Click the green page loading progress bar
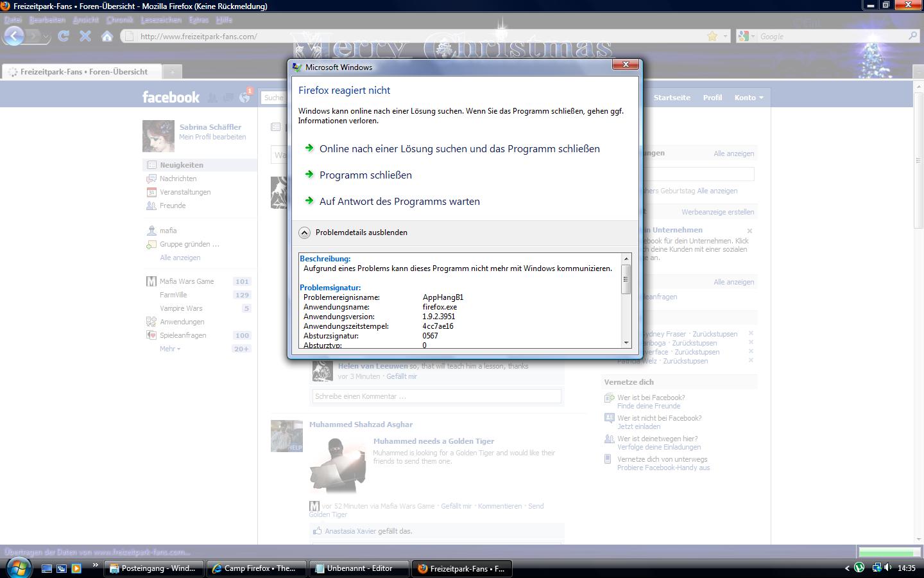This screenshot has width=924, height=578. (x=889, y=552)
